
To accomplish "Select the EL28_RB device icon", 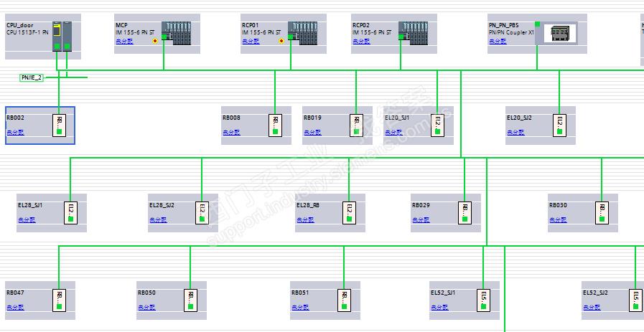I will coord(349,213).
